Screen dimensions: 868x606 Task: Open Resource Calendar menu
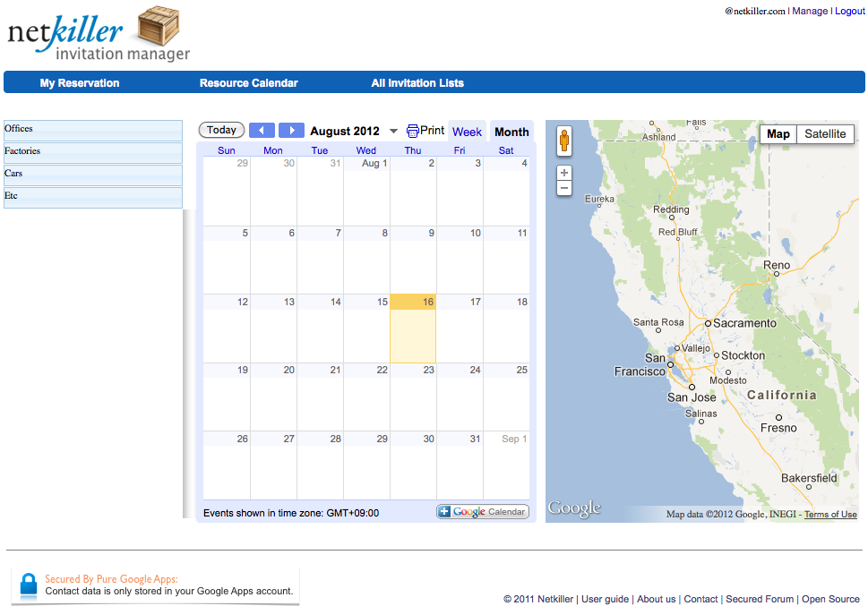(x=248, y=83)
